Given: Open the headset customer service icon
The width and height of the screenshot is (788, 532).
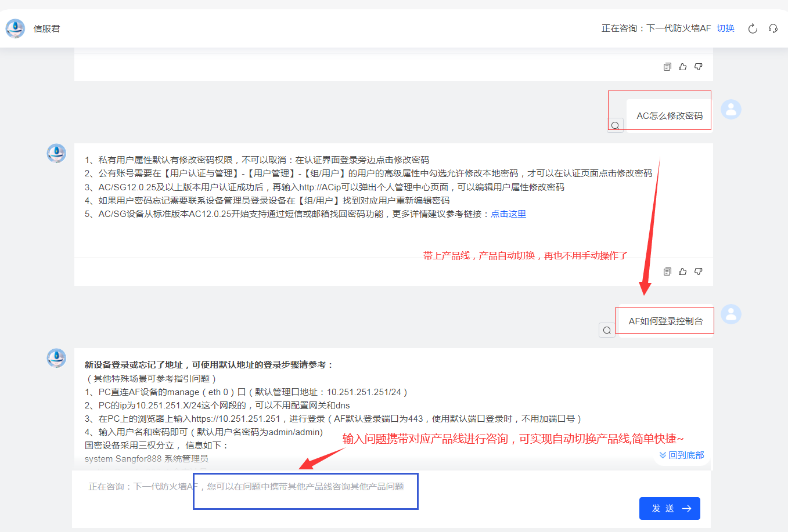Looking at the screenshot, I should [773, 28].
